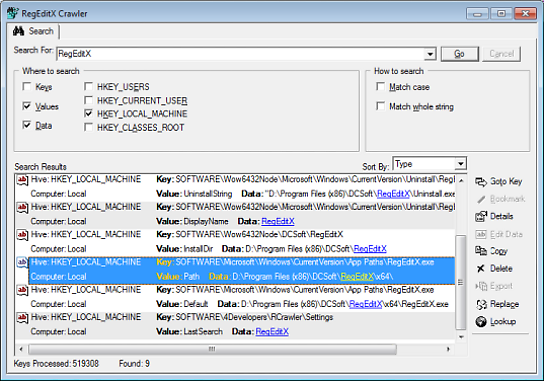
Task: Select the UninstallString value row
Action: pyautogui.click(x=235, y=187)
